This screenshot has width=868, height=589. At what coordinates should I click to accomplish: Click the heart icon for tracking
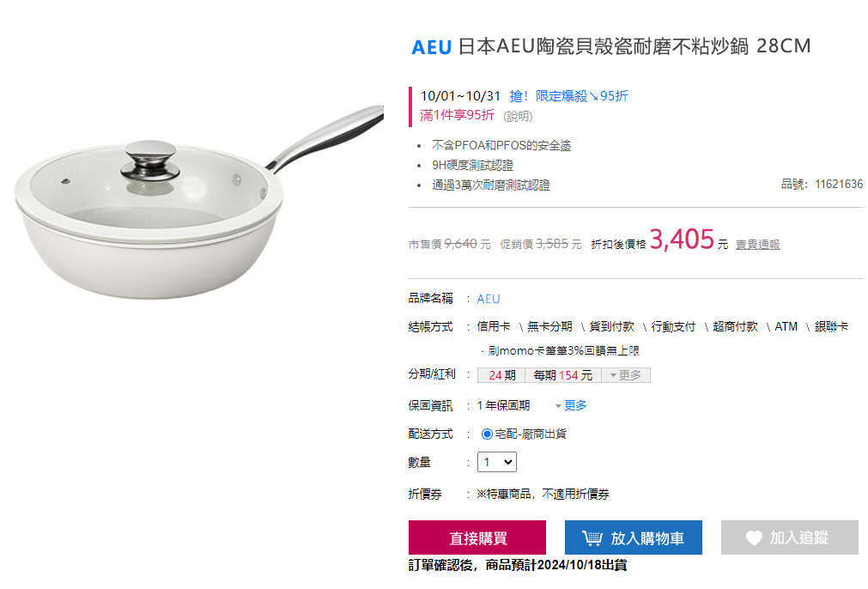tap(754, 537)
